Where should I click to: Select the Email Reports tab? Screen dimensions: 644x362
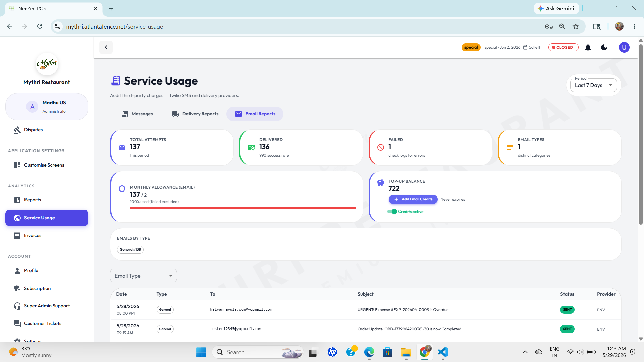coord(255,114)
